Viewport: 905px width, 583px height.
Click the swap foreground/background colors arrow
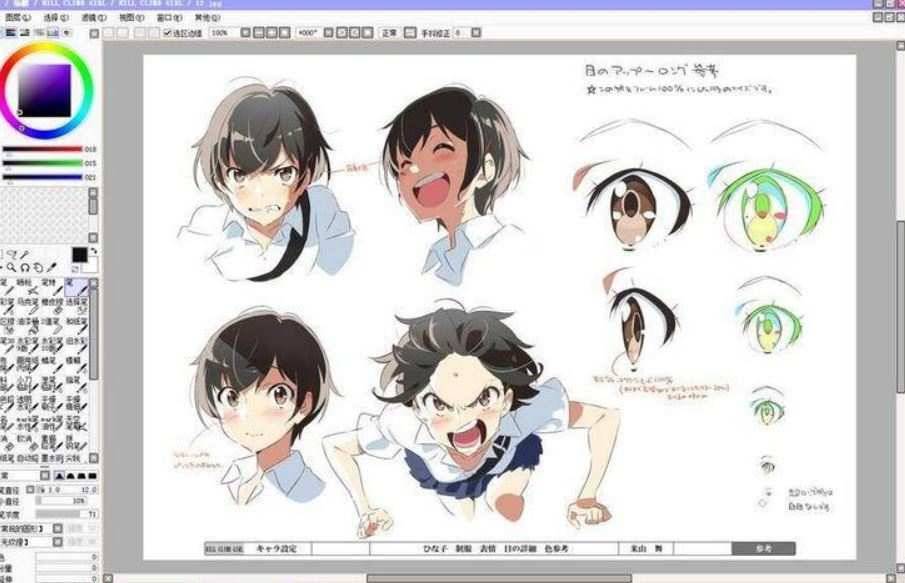(x=92, y=253)
